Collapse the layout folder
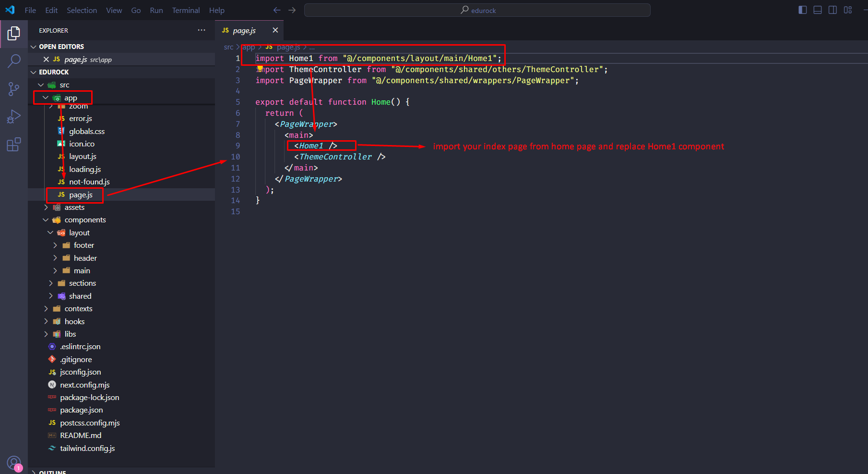The height and width of the screenshot is (474, 868). click(x=50, y=232)
